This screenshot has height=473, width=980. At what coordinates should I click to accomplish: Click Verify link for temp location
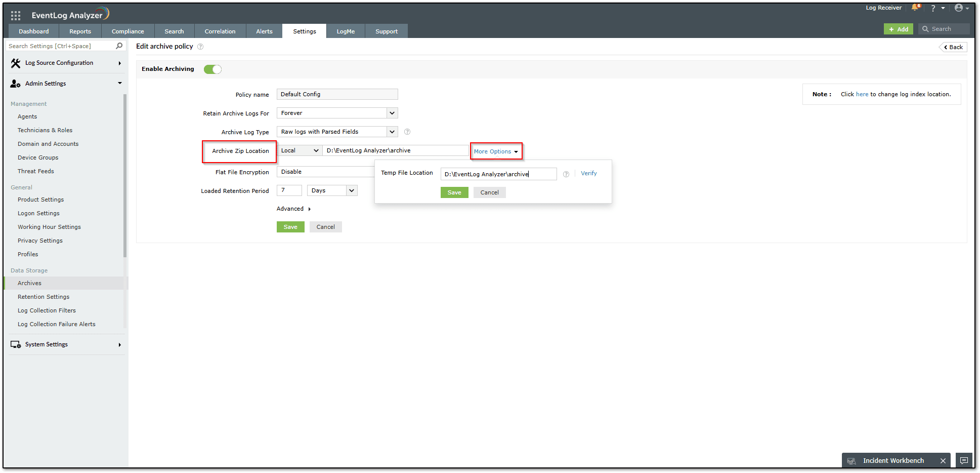[x=589, y=173]
